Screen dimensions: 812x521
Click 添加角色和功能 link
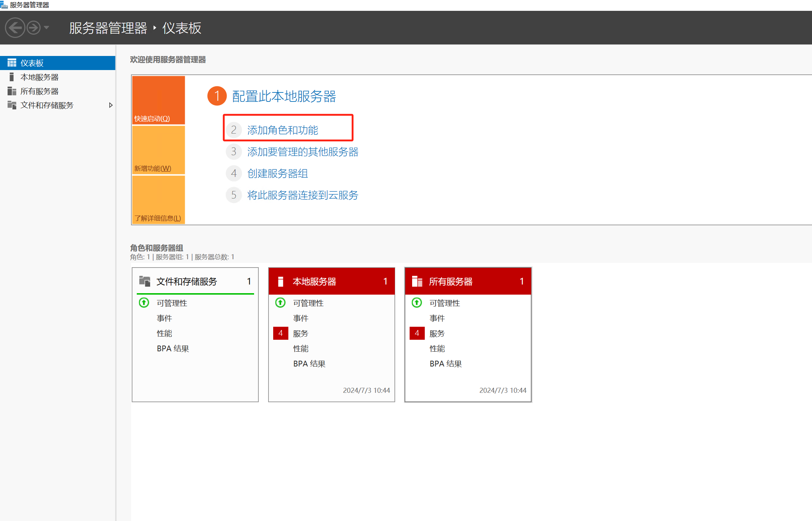coord(282,130)
